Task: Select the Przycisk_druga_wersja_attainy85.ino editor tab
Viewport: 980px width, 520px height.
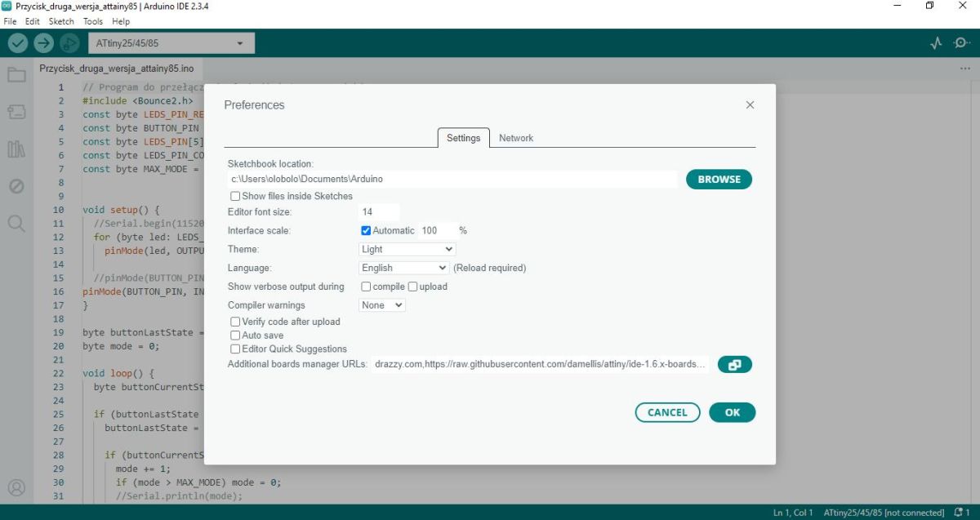Action: coord(116,69)
